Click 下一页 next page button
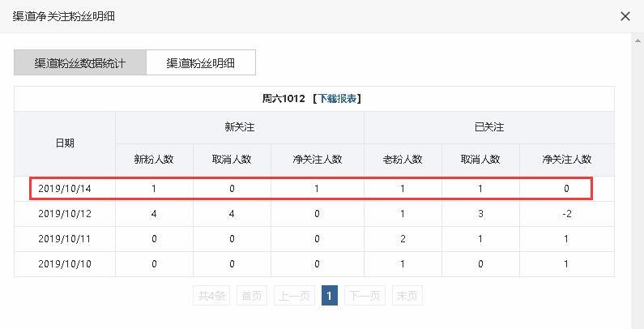The image size is (644, 329). click(364, 296)
